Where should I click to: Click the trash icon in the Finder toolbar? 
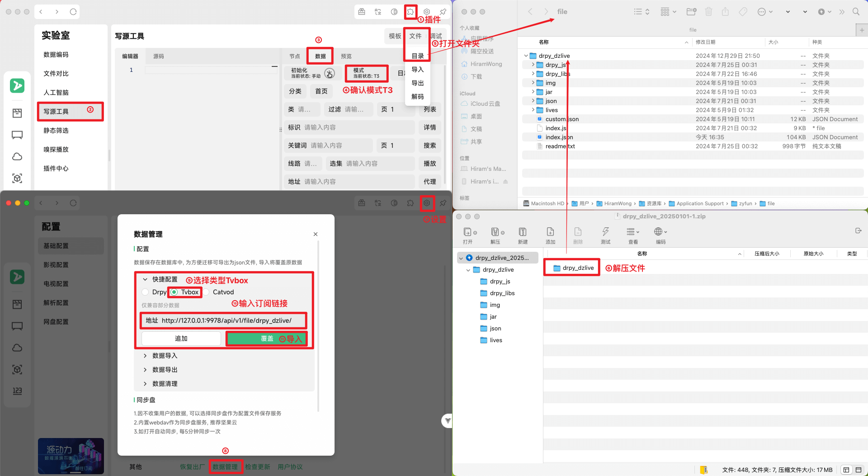(708, 12)
